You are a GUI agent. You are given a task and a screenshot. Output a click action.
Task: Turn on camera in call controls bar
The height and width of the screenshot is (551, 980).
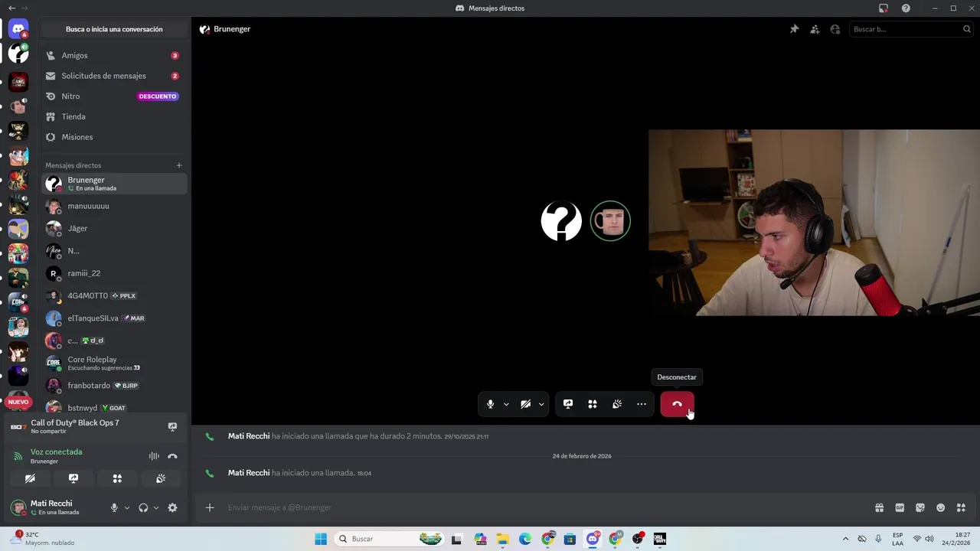click(x=525, y=404)
